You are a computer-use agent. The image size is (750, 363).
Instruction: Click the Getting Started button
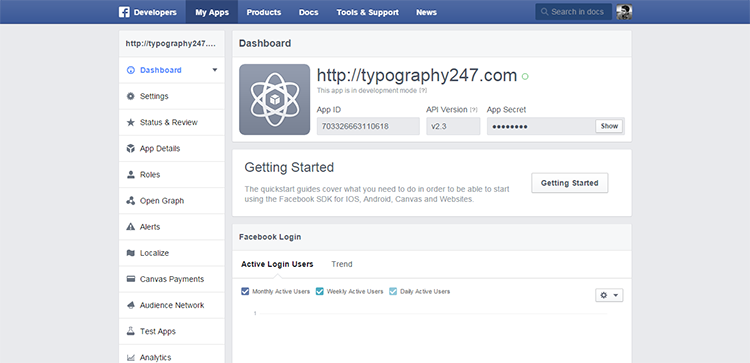pyautogui.click(x=570, y=183)
